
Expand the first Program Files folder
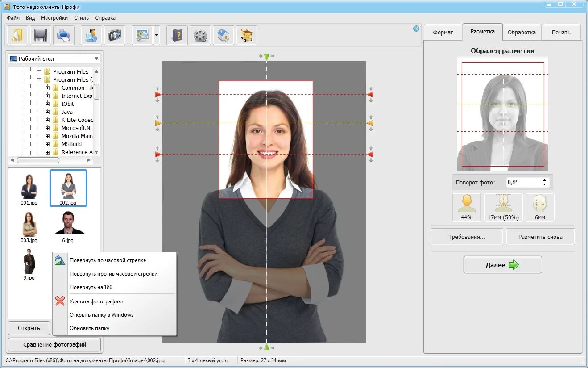[39, 72]
